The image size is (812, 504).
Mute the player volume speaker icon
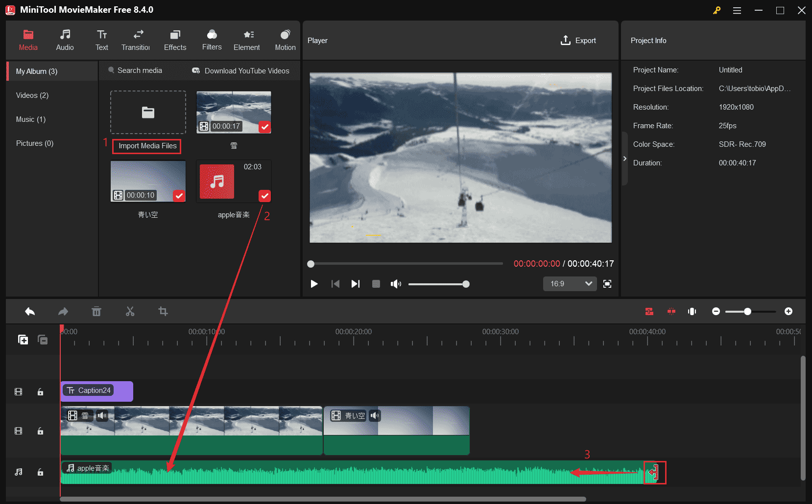click(396, 284)
